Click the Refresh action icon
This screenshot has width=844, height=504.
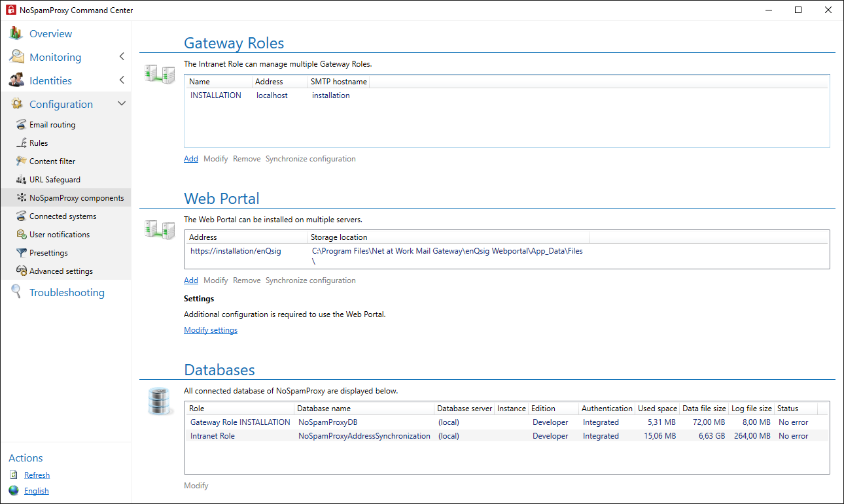(x=14, y=475)
